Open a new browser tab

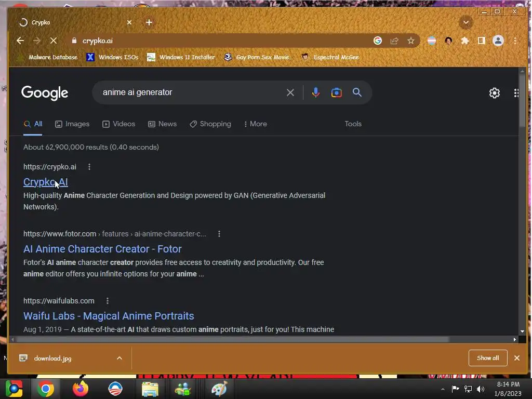149,22
